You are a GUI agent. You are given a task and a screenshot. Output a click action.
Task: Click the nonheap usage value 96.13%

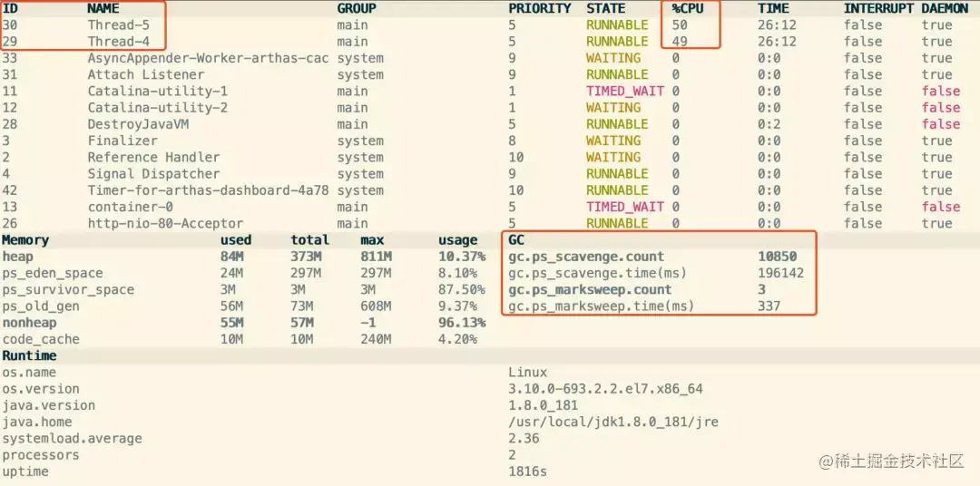pos(462,323)
